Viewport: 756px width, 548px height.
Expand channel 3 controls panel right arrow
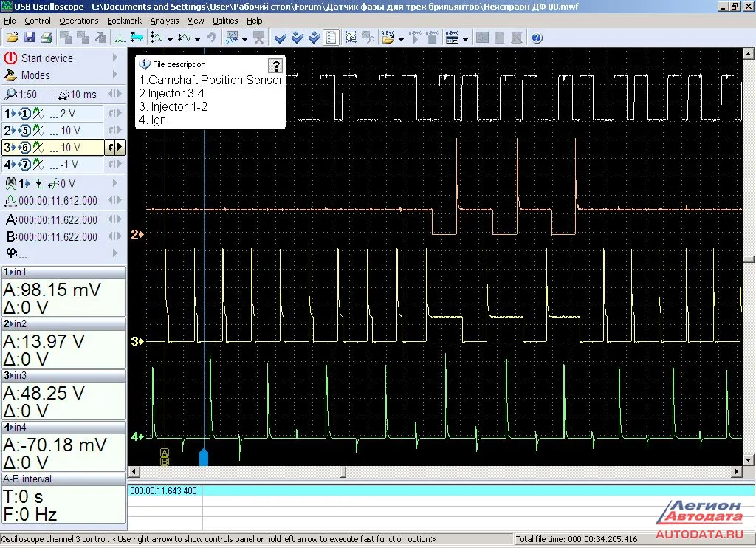tap(120, 147)
